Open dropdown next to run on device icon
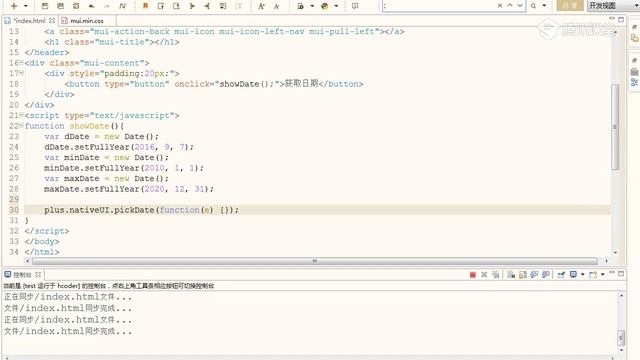 coord(312,6)
